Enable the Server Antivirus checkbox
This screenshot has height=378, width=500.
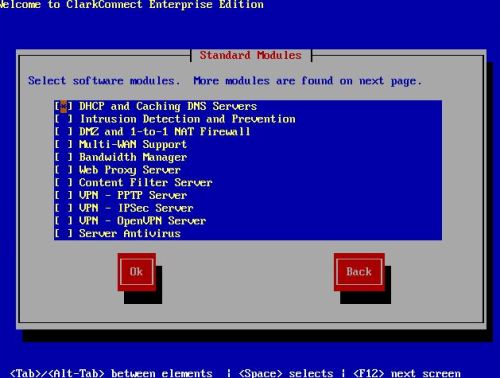(x=63, y=233)
